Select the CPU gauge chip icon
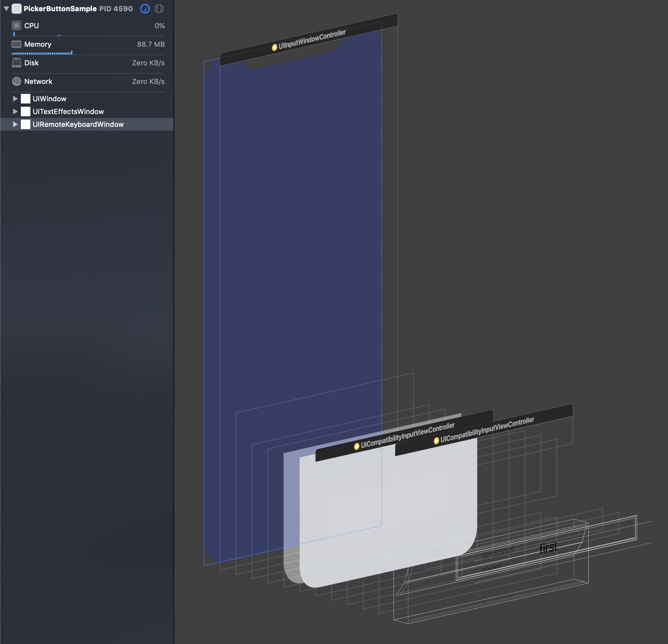Screen dimensions: 668x644 pos(16,26)
